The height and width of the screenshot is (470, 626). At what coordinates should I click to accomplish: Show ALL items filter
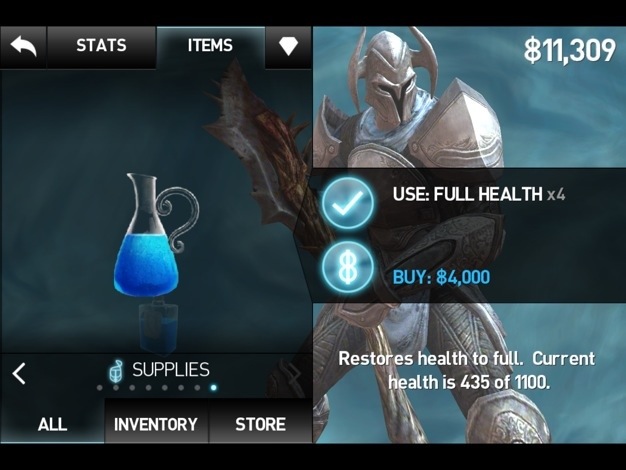pyautogui.click(x=52, y=424)
